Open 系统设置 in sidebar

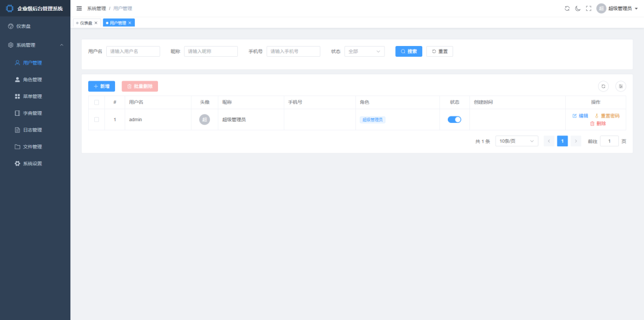tap(35, 164)
